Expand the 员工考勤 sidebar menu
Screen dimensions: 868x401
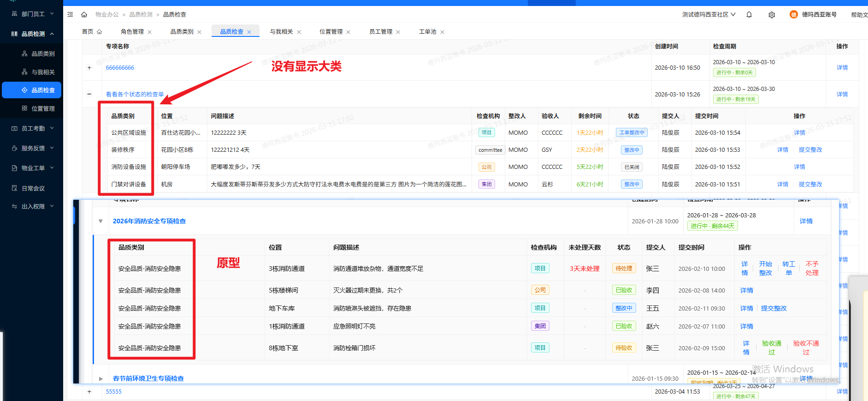(x=52, y=128)
